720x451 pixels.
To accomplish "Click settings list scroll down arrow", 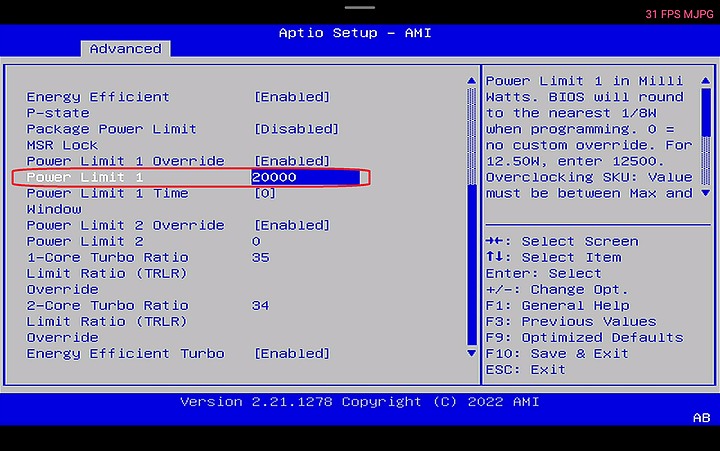I will tap(471, 353).
